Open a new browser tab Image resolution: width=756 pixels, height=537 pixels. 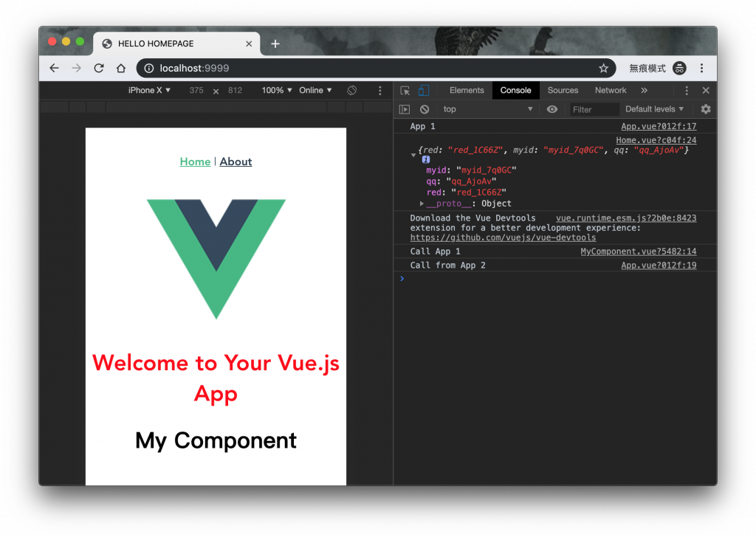(x=275, y=44)
